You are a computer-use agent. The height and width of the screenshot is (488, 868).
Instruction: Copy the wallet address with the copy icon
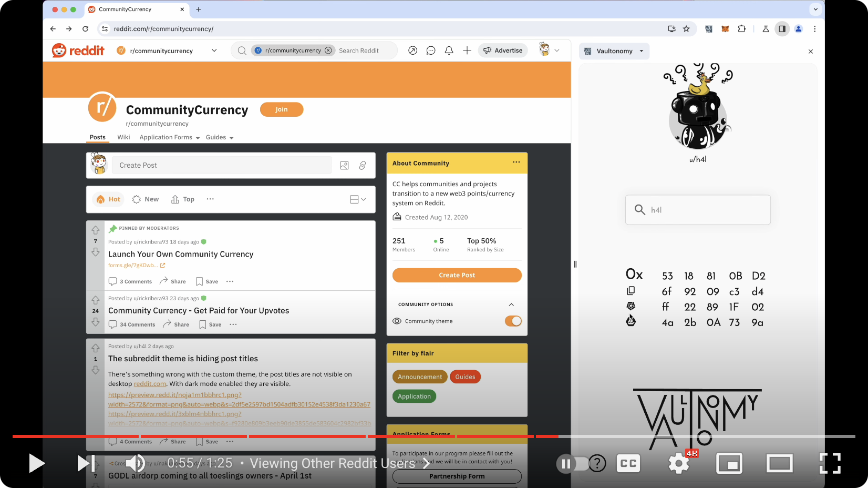pyautogui.click(x=631, y=290)
